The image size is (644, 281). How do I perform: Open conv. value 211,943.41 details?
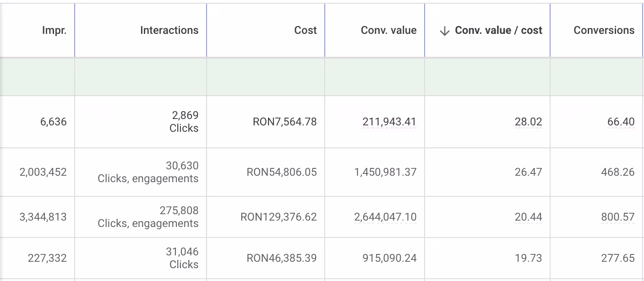[x=389, y=122]
